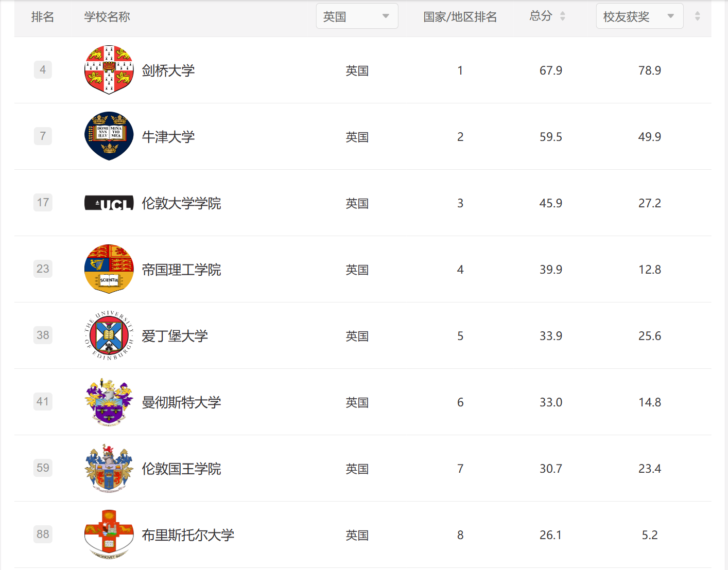728x570 pixels.
Task: Click total score 67.9
Action: pyautogui.click(x=551, y=70)
